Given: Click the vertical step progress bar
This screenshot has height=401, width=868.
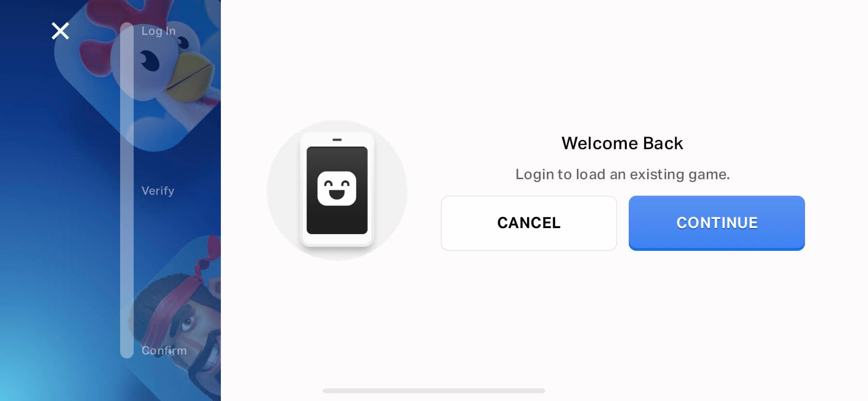Looking at the screenshot, I should point(127,190).
